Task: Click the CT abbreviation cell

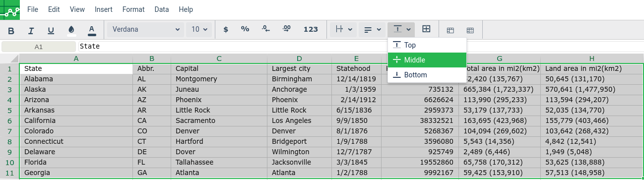Action: pos(152,141)
